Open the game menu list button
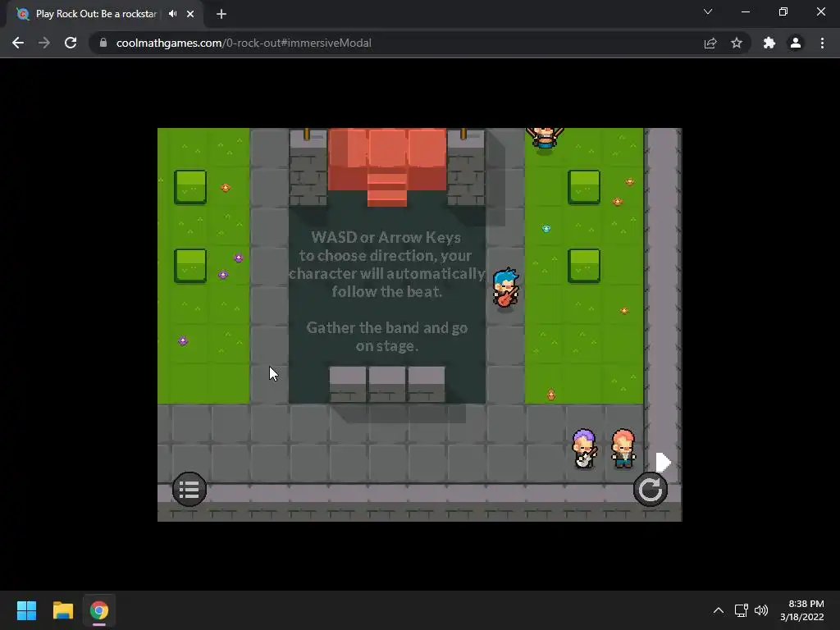 [x=189, y=489]
